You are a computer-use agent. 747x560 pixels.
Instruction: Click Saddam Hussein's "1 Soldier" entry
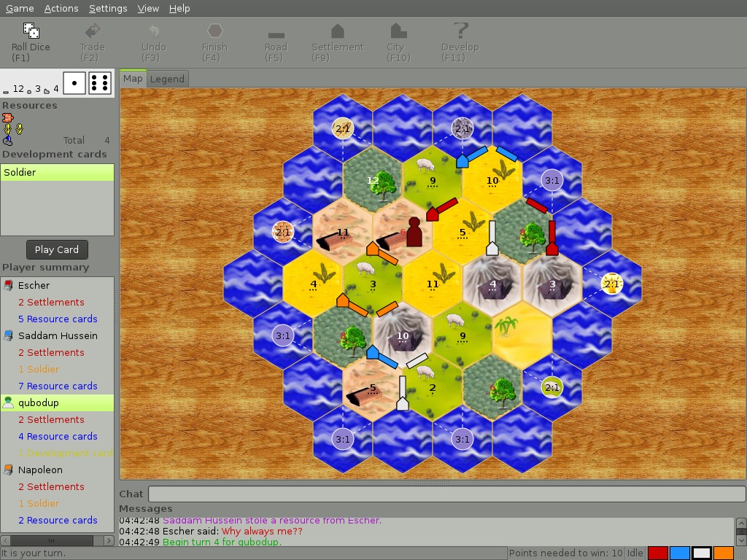coord(39,369)
